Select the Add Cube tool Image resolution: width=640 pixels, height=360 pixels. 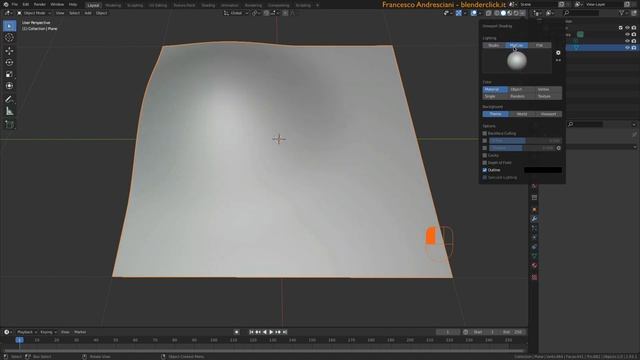(9, 124)
